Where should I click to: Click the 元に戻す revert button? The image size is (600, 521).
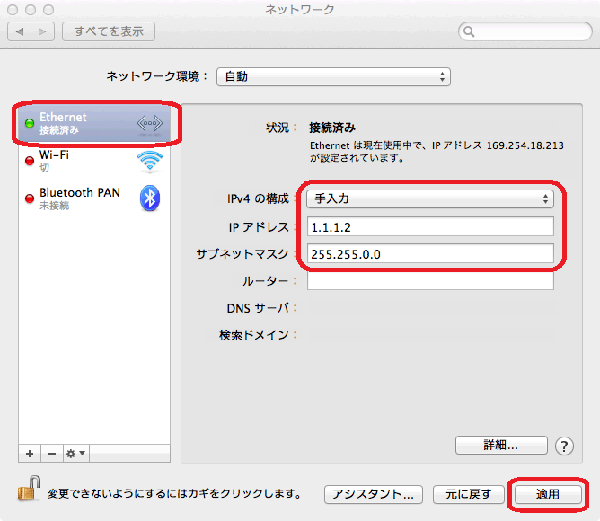[468, 495]
